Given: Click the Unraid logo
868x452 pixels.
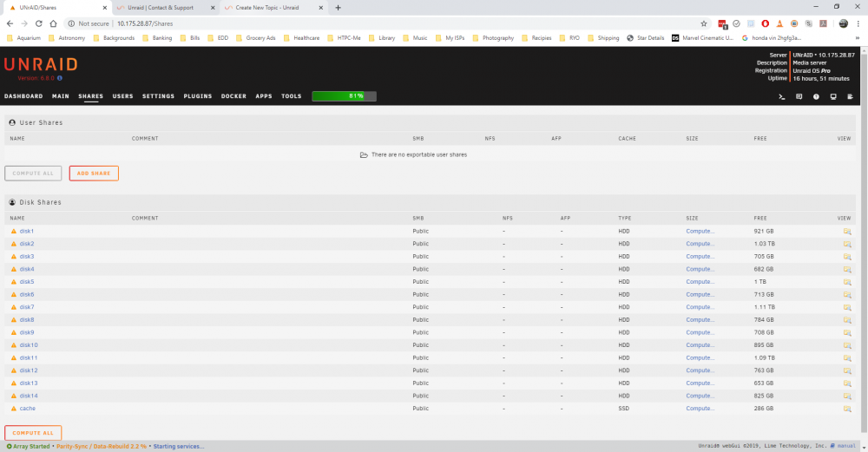Looking at the screenshot, I should point(41,64).
